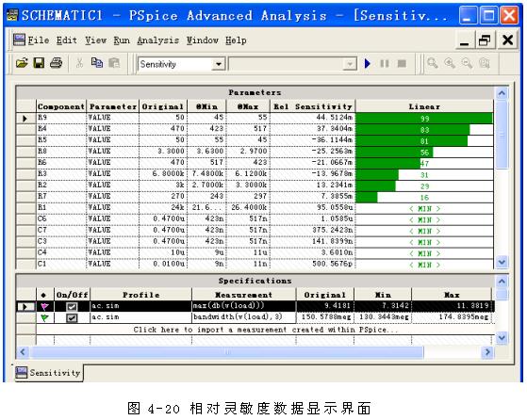This screenshot has width=527, height=420.
Task: Select the R9 row pointer arrow
Action: [x=25, y=118]
